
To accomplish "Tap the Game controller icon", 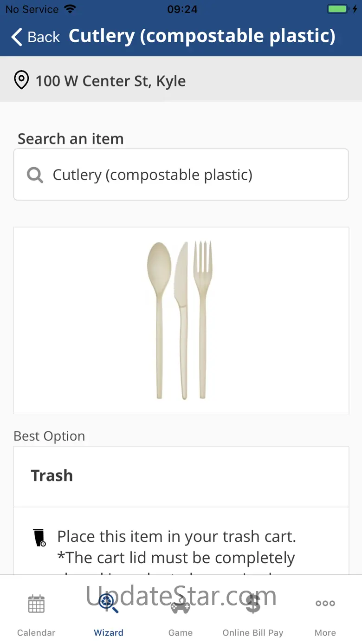I will click(181, 605).
